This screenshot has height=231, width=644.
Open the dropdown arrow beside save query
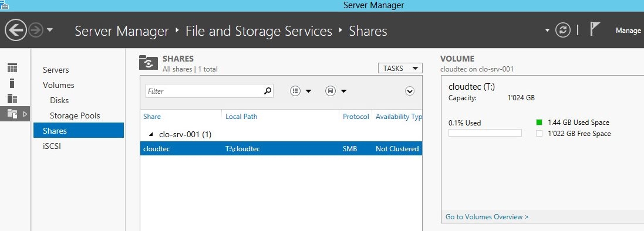[343, 91]
